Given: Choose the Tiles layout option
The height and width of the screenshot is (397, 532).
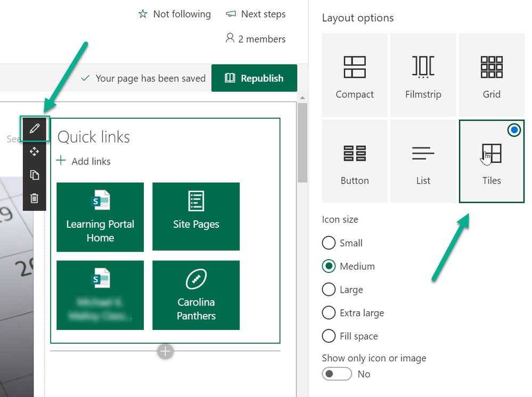Looking at the screenshot, I should [492, 161].
